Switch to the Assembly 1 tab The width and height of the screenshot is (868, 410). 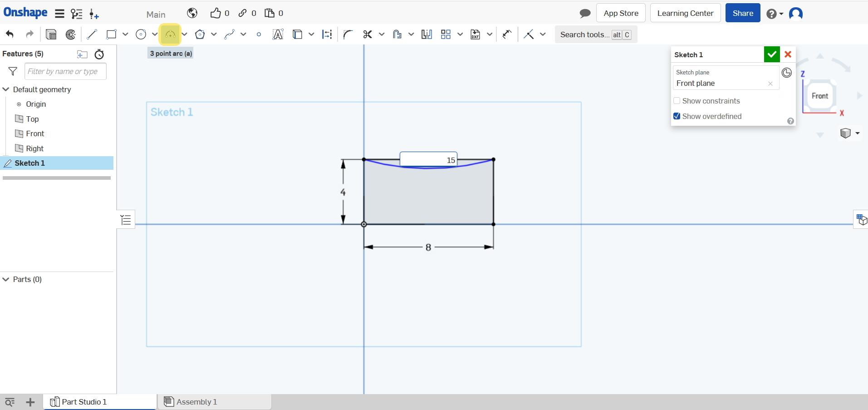[196, 402]
